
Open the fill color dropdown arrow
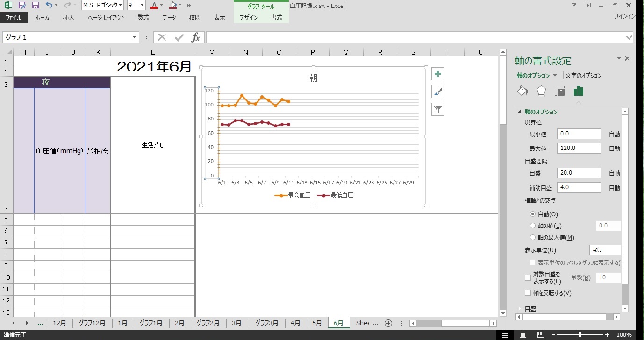180,5
